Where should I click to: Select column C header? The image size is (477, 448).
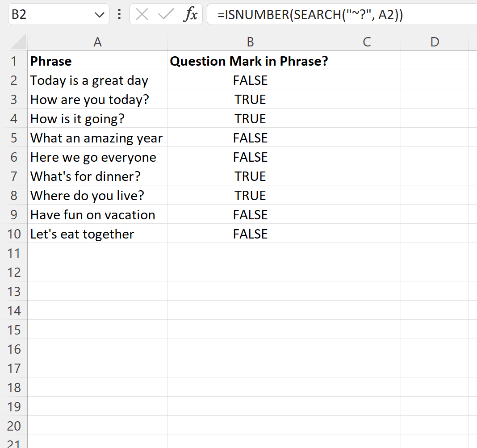[x=367, y=42]
